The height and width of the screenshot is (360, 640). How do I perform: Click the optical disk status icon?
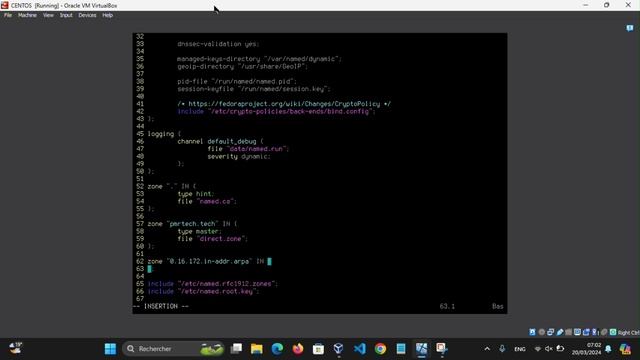[542, 332]
